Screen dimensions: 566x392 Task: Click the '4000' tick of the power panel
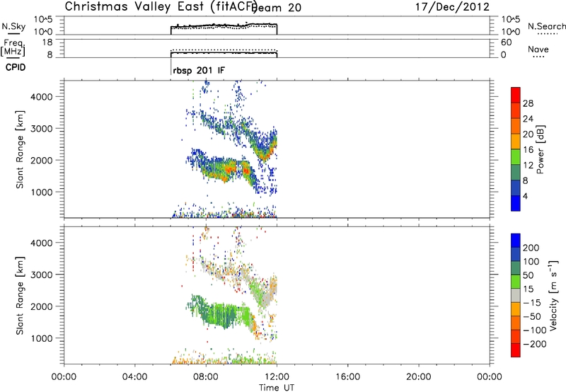pos(41,97)
